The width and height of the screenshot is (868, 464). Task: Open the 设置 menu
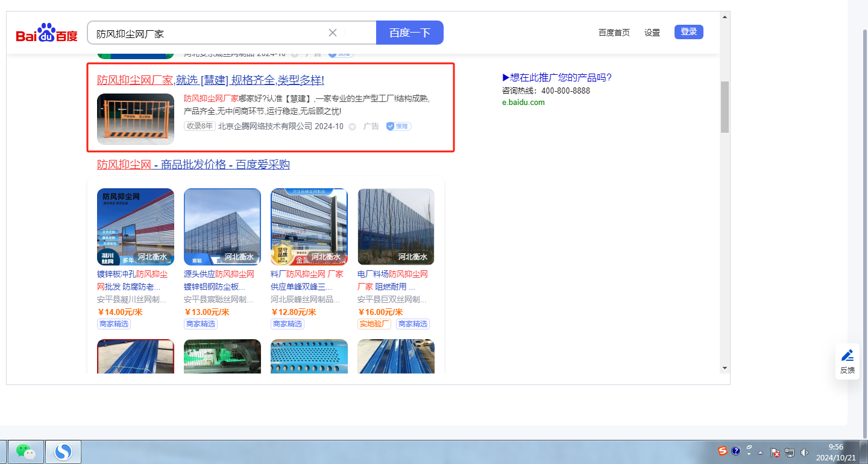[x=652, y=33]
